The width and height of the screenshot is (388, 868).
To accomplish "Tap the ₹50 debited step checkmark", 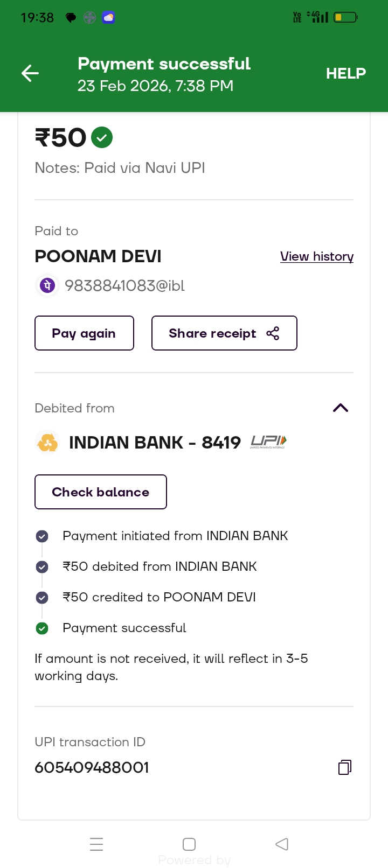I will point(42,567).
